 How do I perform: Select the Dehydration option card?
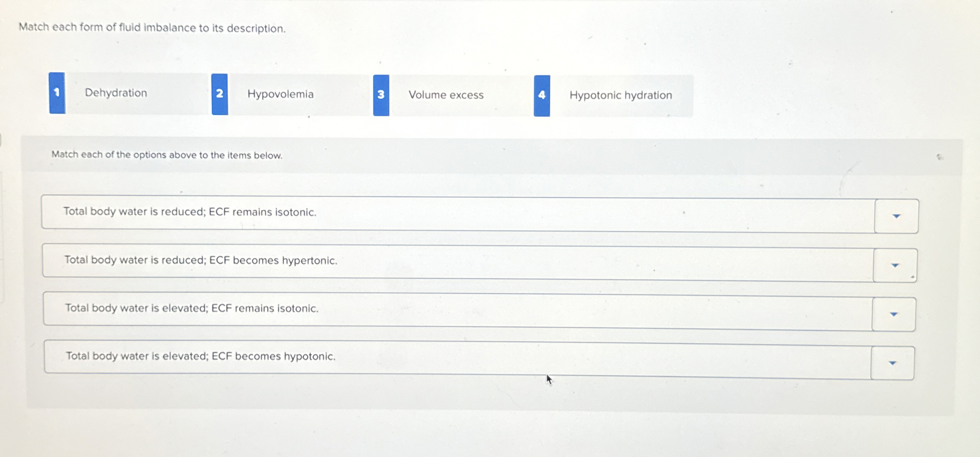(128, 93)
